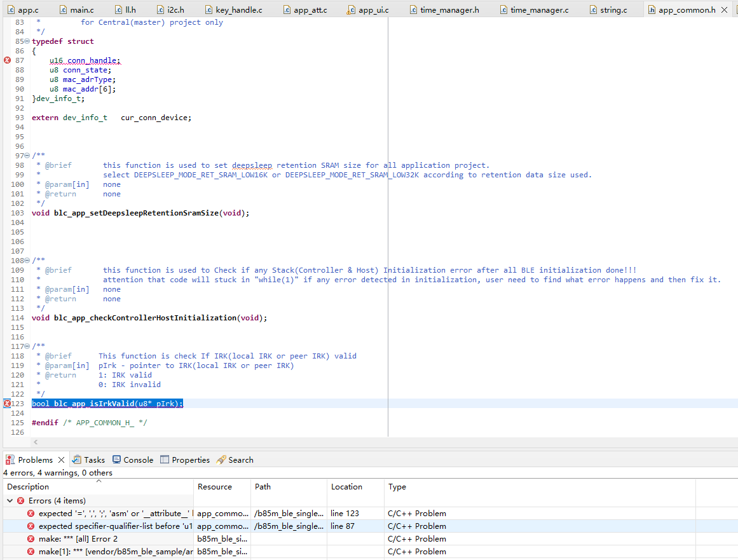This screenshot has height=560, width=738.
Task: Switch to the app_ui.c tab
Action: point(367,10)
